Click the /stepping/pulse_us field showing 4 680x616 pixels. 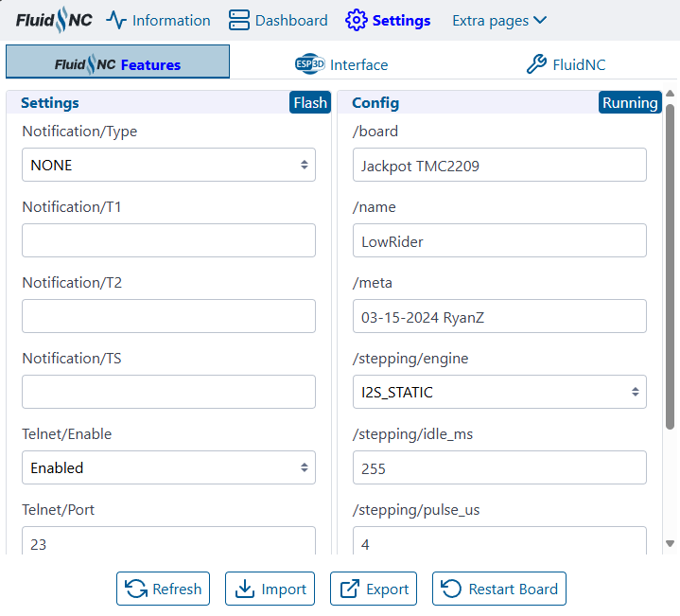pyautogui.click(x=499, y=541)
